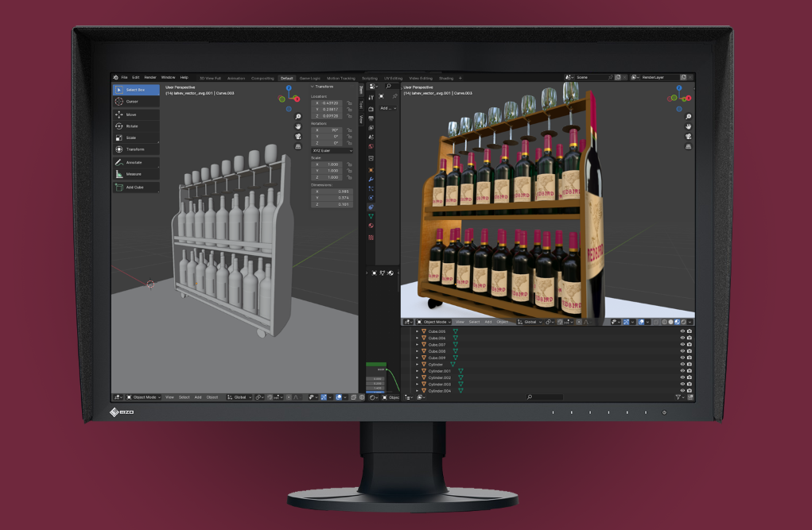812x530 pixels.
Task: Open the File menu
Action: (x=124, y=78)
